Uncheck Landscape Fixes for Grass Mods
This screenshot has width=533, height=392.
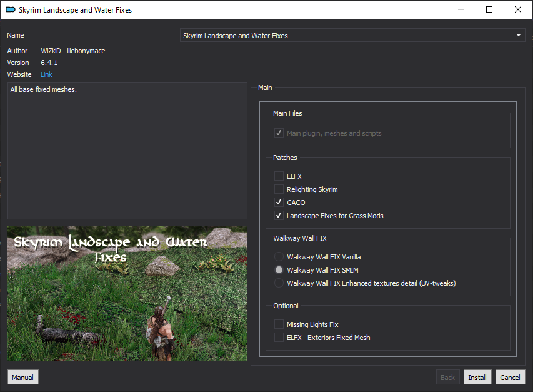[x=279, y=216]
